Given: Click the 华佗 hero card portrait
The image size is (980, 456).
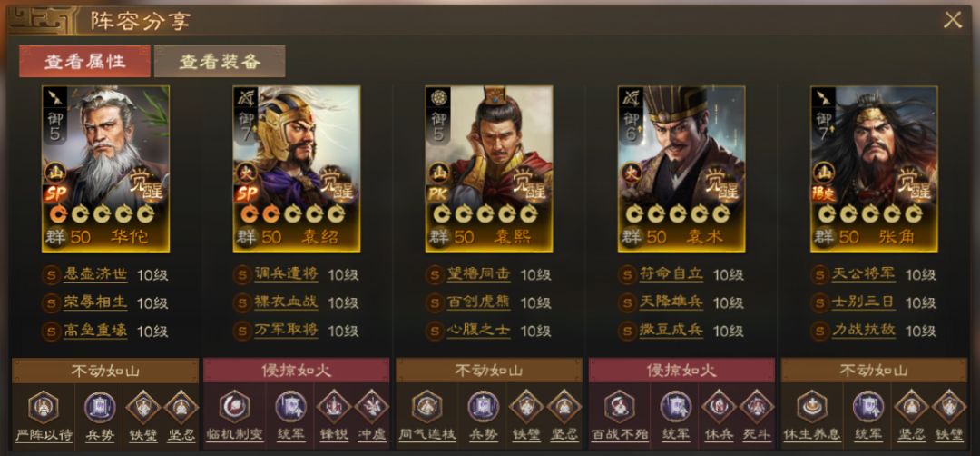Looking at the screenshot, I should (x=105, y=169).
